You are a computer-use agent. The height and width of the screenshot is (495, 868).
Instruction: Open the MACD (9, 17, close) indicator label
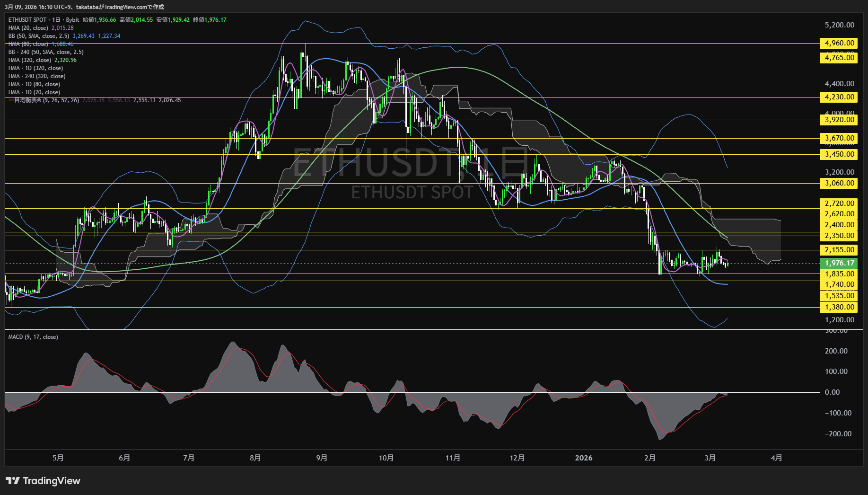pyautogui.click(x=33, y=337)
